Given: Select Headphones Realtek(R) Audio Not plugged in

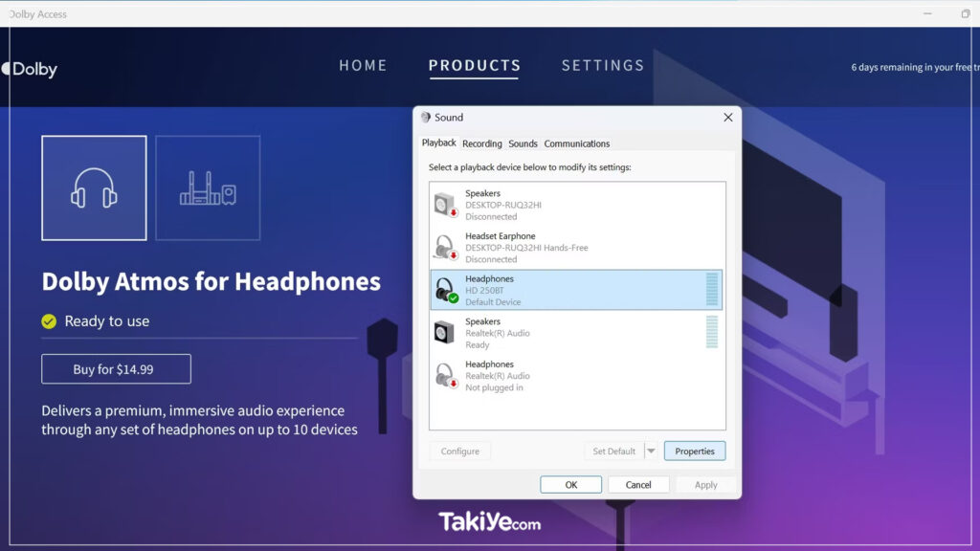Looking at the screenshot, I should pos(575,375).
